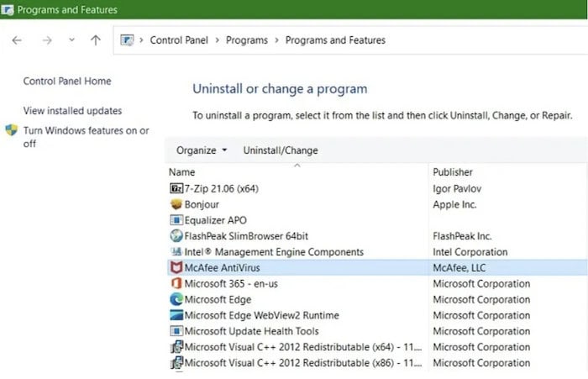
Task: Go up one level with up arrow
Action: 96,40
